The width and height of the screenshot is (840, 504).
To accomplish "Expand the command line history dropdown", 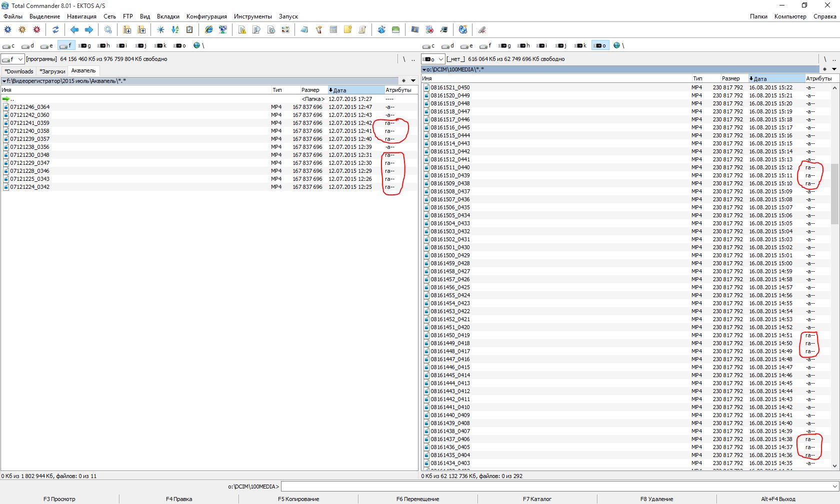I will [x=834, y=487].
